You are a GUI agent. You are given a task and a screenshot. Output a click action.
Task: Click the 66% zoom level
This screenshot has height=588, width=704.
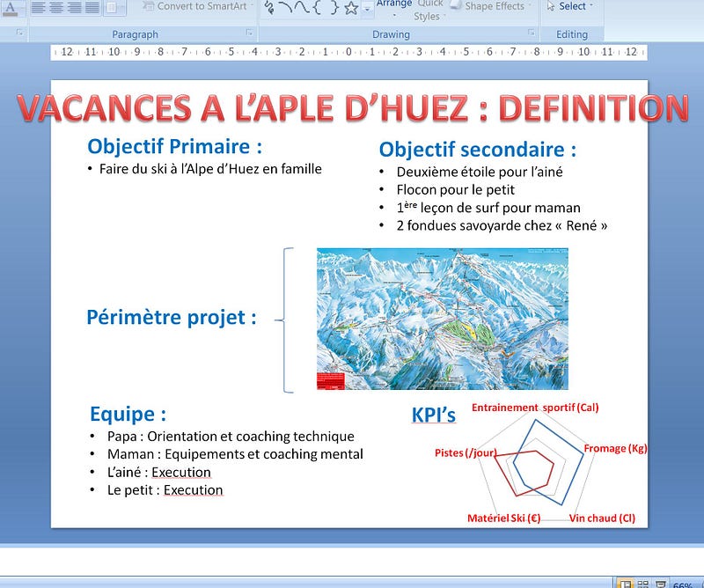(x=684, y=584)
